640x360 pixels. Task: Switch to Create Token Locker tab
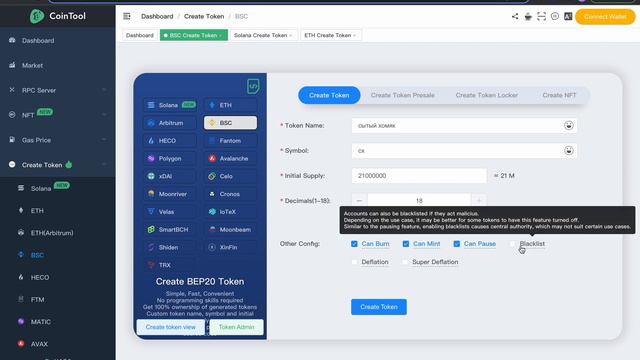click(x=487, y=95)
